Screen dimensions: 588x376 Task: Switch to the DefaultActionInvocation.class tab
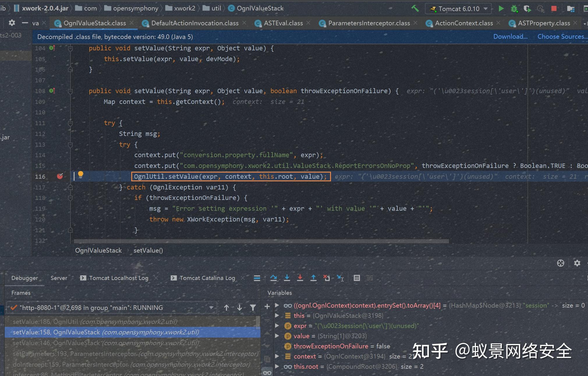point(194,23)
